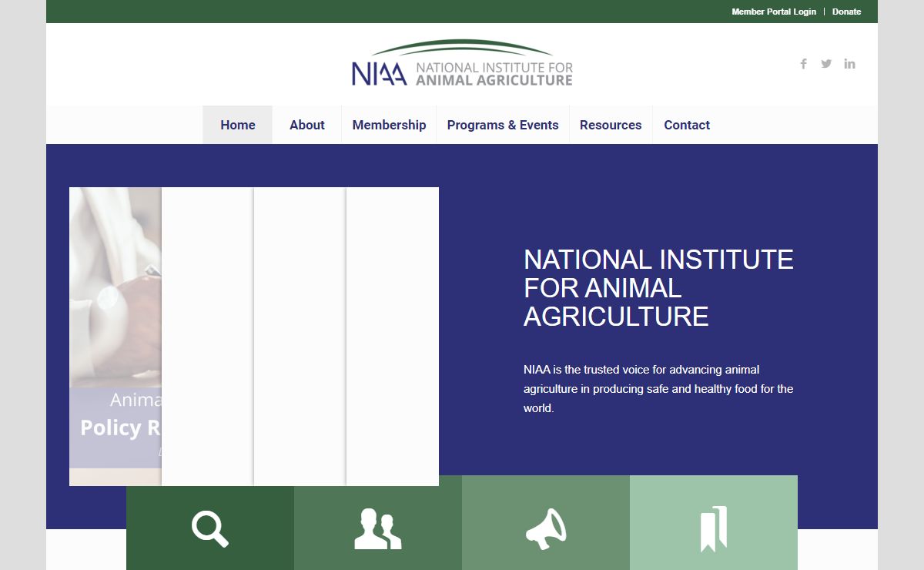The height and width of the screenshot is (570, 924).
Task: Click the National Institute for Animal Agriculture heading
Action: coord(658,288)
